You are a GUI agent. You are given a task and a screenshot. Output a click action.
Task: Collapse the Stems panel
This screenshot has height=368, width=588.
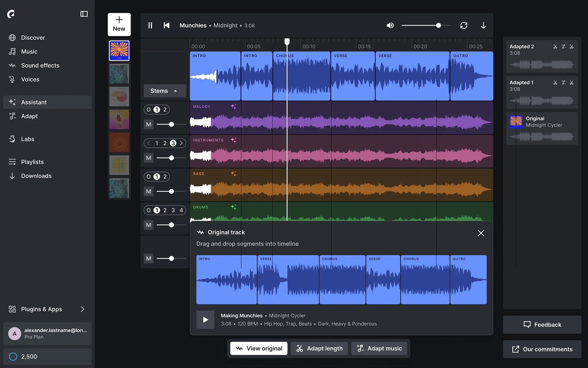[164, 91]
